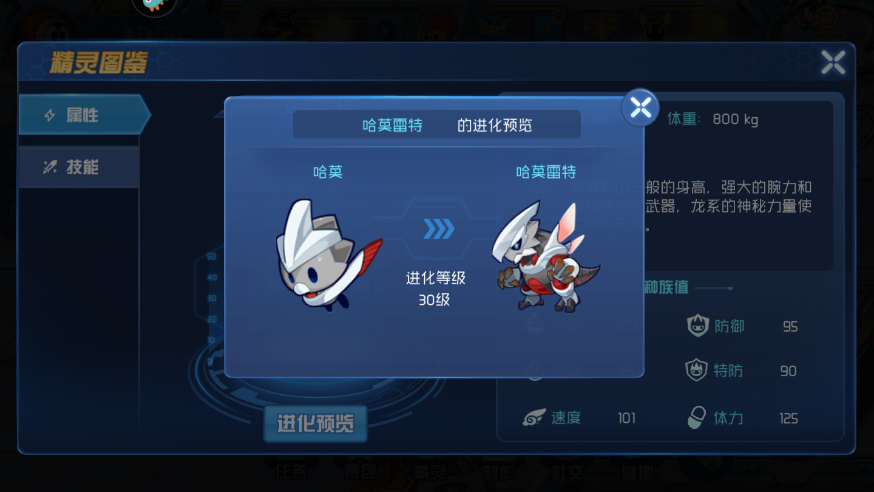Click the 哈莫雷特 的进化预览 title bar
Screen dimensions: 874x492
pyautogui.click(x=437, y=125)
